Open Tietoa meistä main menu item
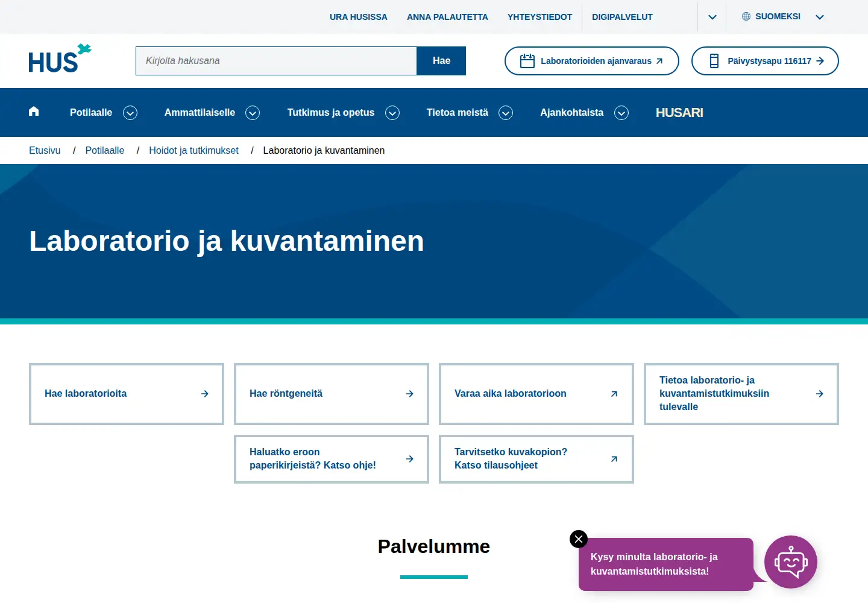Image resolution: width=868 pixels, height=603 pixels. click(458, 112)
